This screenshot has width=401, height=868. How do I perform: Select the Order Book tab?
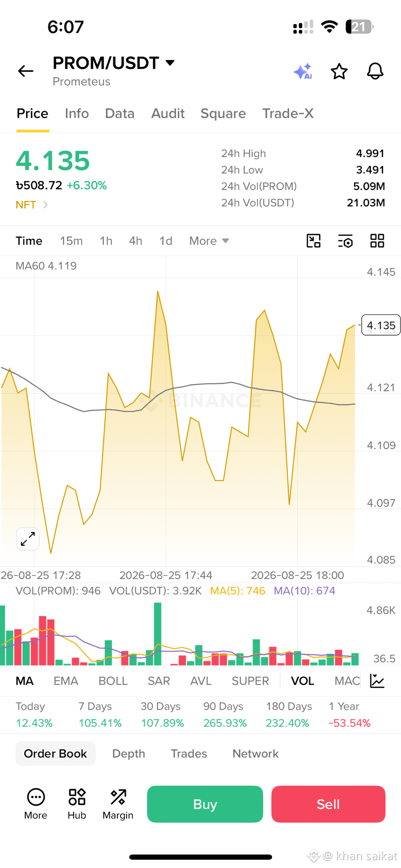coord(55,754)
